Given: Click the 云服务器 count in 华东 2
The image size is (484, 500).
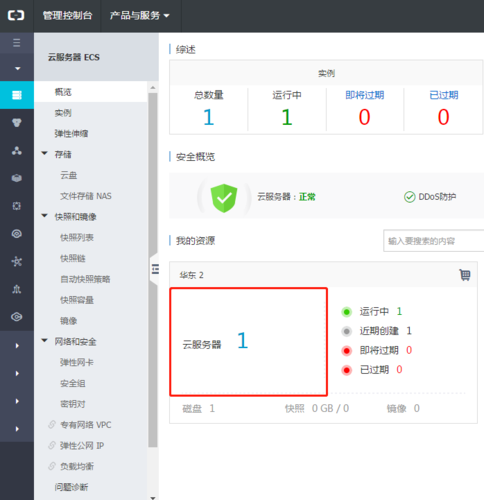Looking at the screenshot, I should [x=242, y=341].
